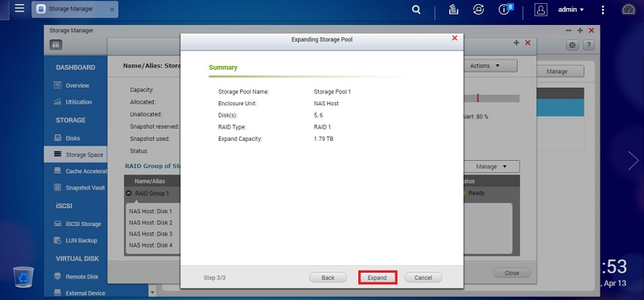Close the Expanding Storage Pool dialog
Image resolution: width=644 pixels, height=300 pixels.
[455, 38]
